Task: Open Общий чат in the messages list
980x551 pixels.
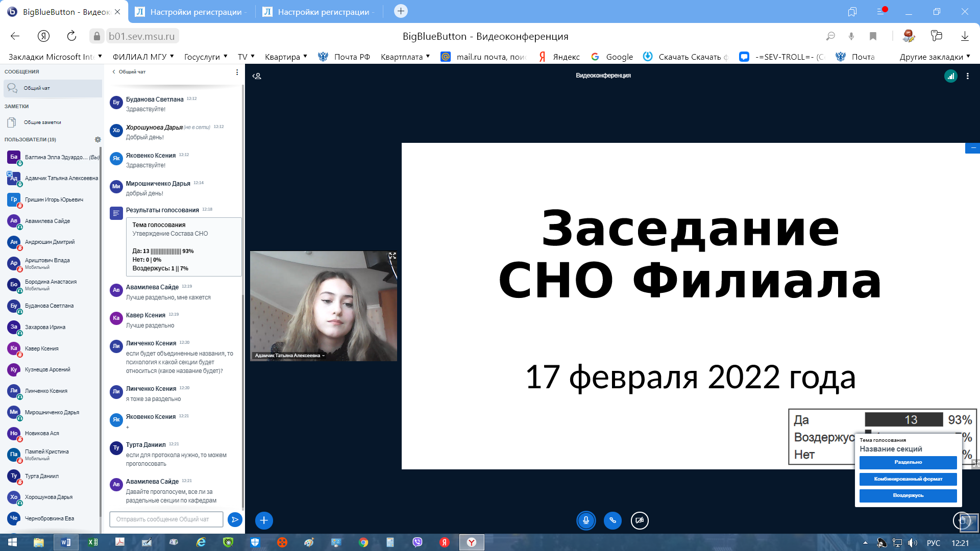Action: coord(53,88)
